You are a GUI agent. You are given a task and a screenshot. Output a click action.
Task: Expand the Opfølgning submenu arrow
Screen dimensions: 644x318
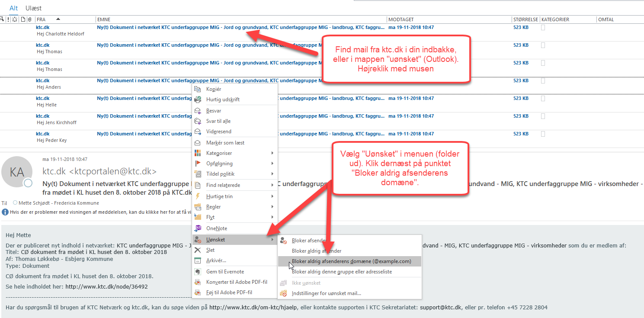(272, 164)
